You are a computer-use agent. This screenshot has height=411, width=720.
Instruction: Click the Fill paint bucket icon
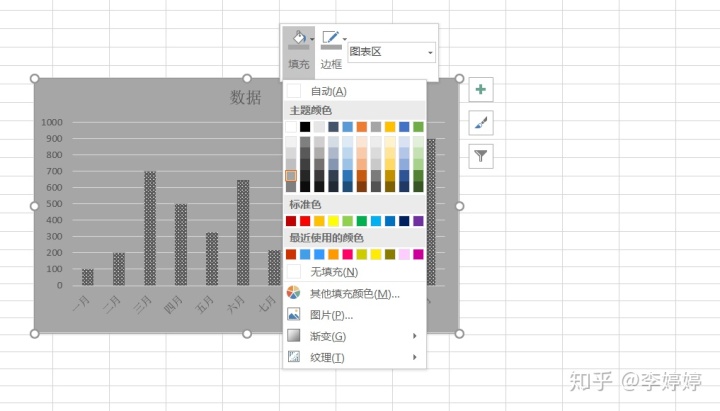coord(298,39)
